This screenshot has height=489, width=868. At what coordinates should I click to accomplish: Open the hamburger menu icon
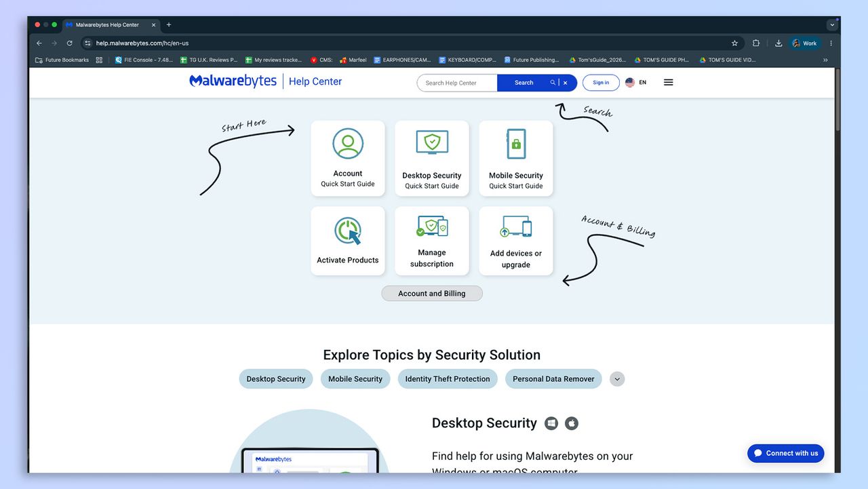click(x=669, y=82)
